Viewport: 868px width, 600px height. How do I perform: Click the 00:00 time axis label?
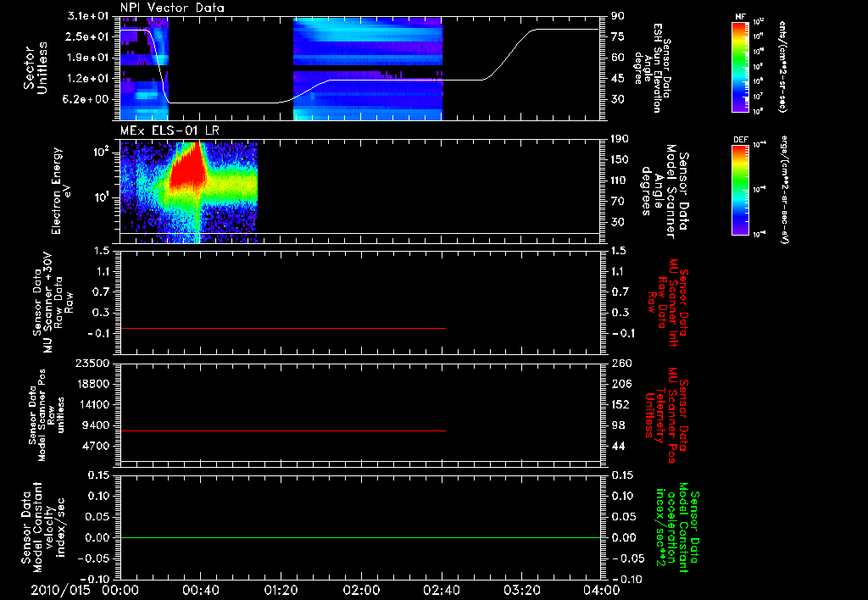120,590
